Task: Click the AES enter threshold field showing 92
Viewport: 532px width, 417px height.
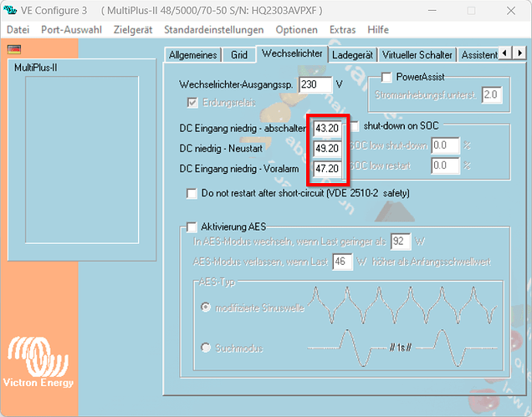Action: coord(401,242)
